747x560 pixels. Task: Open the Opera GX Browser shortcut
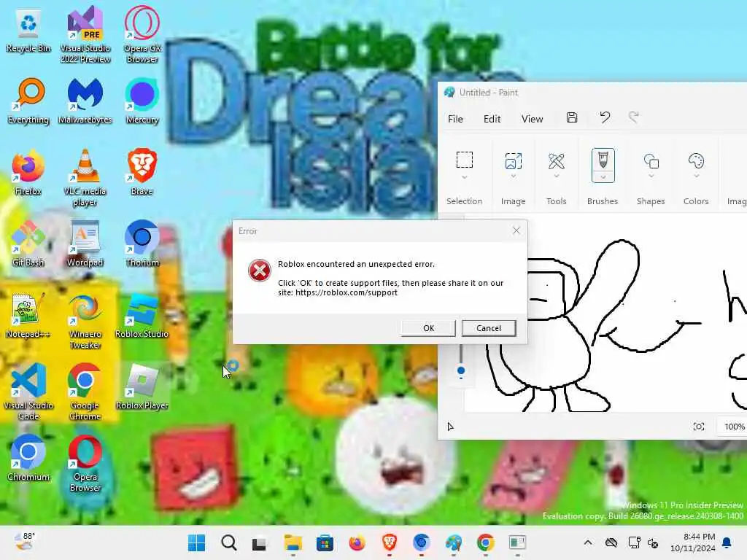point(142,35)
